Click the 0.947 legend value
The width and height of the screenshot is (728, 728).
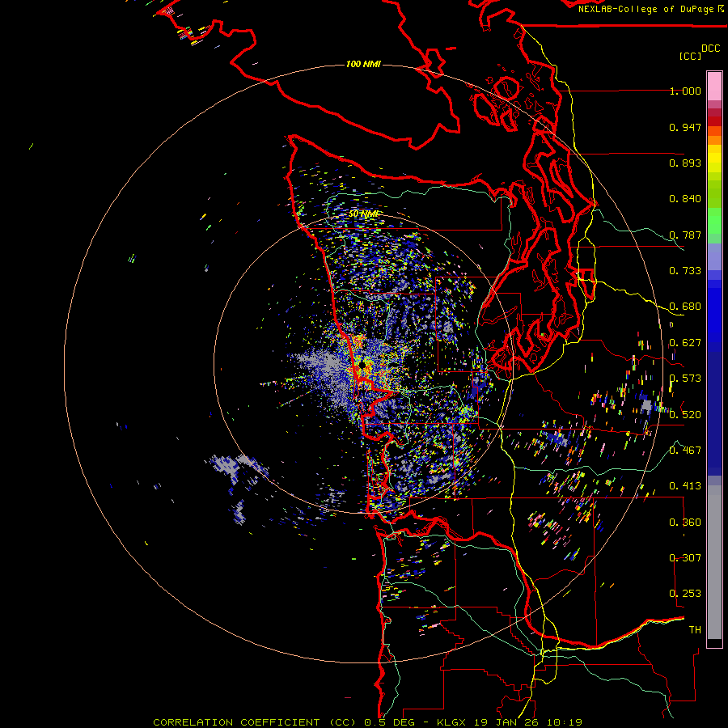click(x=685, y=127)
